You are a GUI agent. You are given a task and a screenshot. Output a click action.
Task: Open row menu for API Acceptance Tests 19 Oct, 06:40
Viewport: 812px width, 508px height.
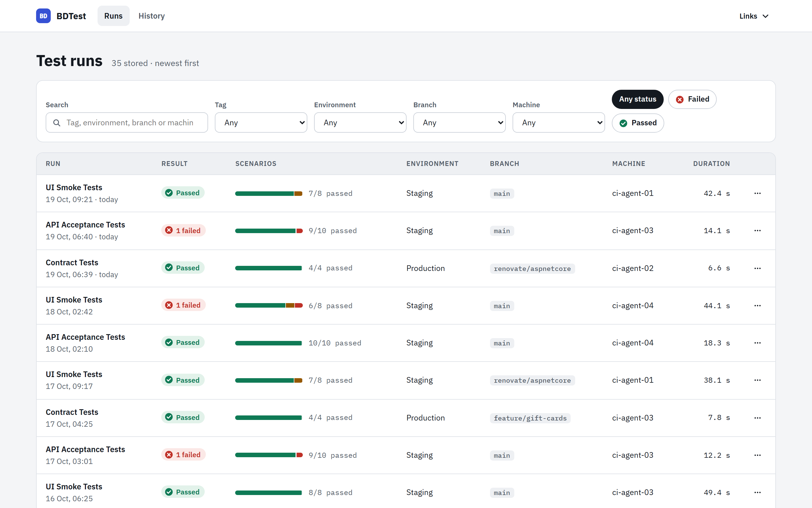(757, 231)
